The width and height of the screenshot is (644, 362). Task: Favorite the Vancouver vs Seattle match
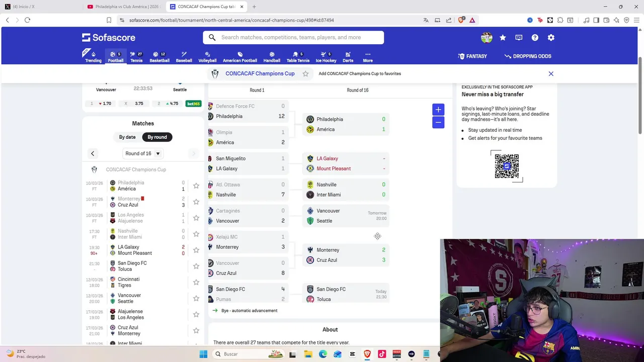[x=196, y=298]
